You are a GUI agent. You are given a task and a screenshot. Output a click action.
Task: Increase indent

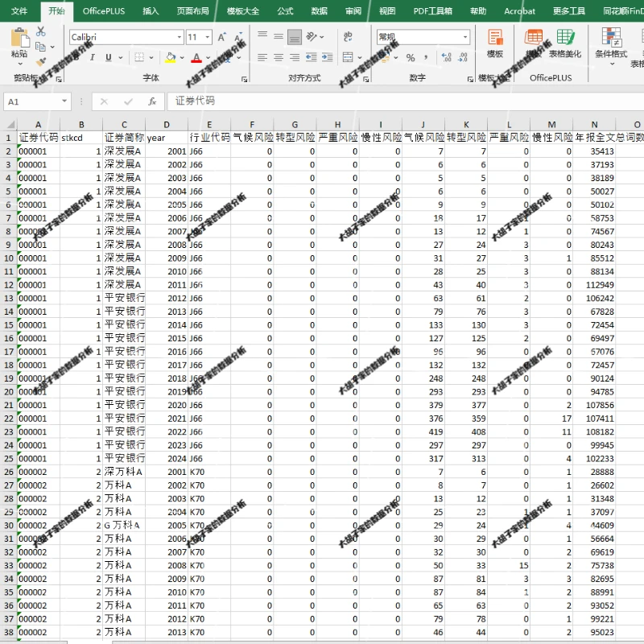pyautogui.click(x=328, y=57)
